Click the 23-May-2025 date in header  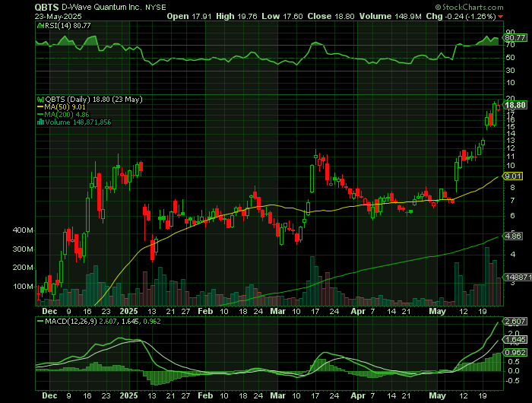pos(58,16)
